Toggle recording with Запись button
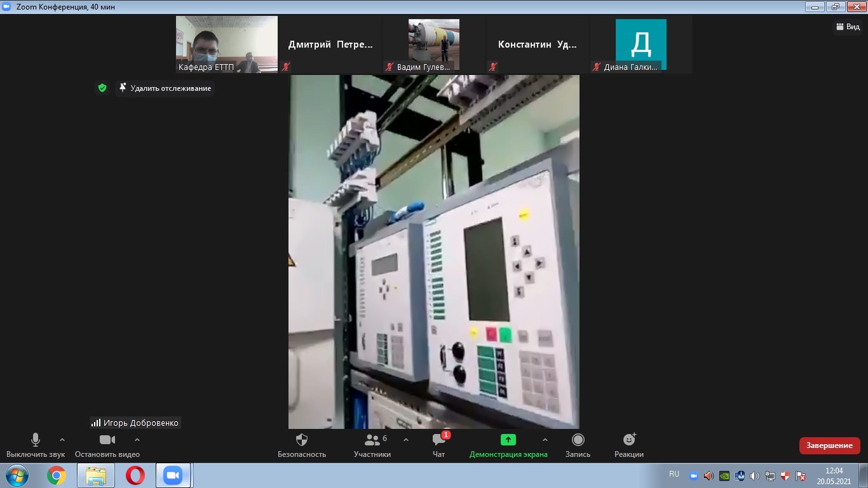Screen dimensions: 868x488 click(578, 444)
